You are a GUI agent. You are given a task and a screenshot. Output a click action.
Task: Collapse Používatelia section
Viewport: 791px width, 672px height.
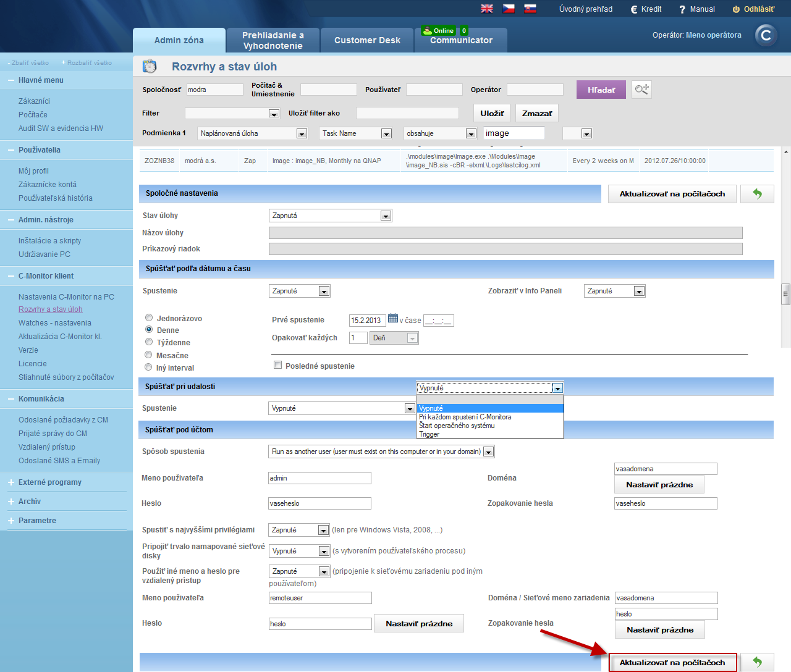(x=11, y=150)
